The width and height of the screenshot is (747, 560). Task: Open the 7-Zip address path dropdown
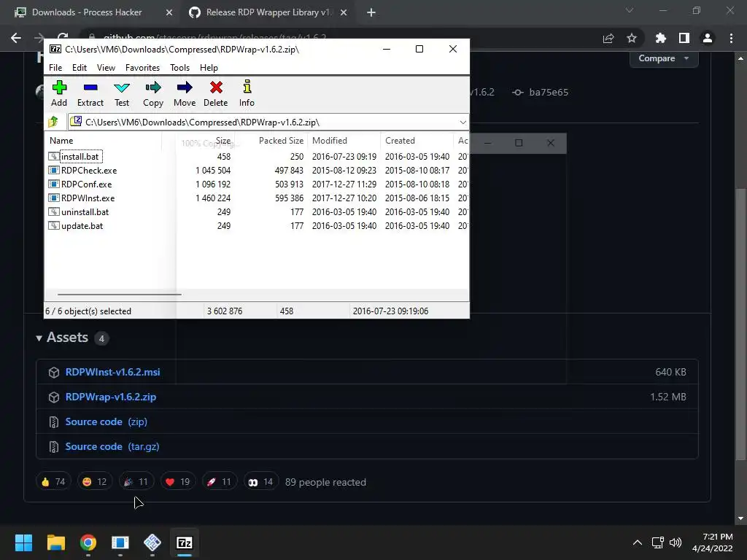click(462, 122)
